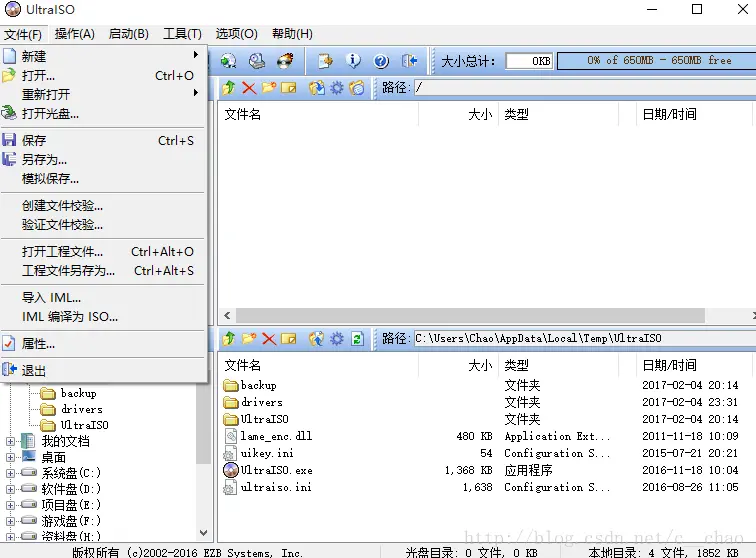Image resolution: width=756 pixels, height=558 pixels.
Task: Select 模拟保存... menu entry
Action: tap(104, 179)
